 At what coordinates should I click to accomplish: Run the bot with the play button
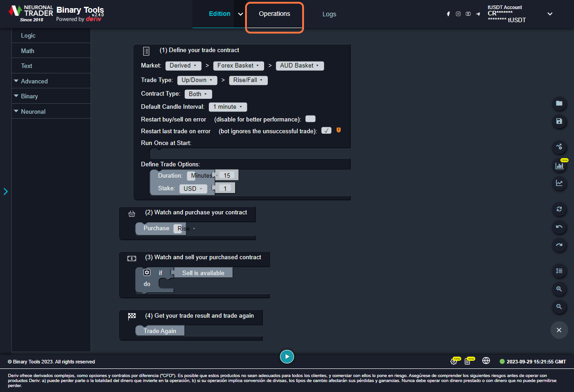tap(287, 357)
